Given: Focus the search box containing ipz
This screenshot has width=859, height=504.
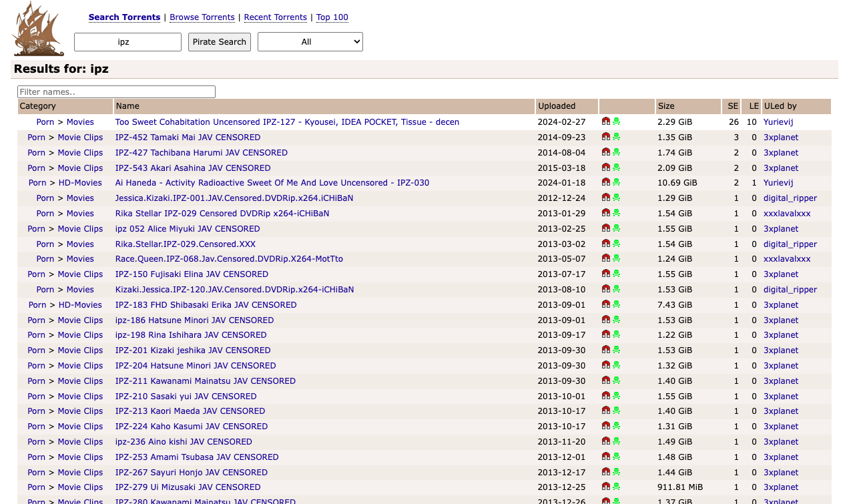Looking at the screenshot, I should pos(127,42).
